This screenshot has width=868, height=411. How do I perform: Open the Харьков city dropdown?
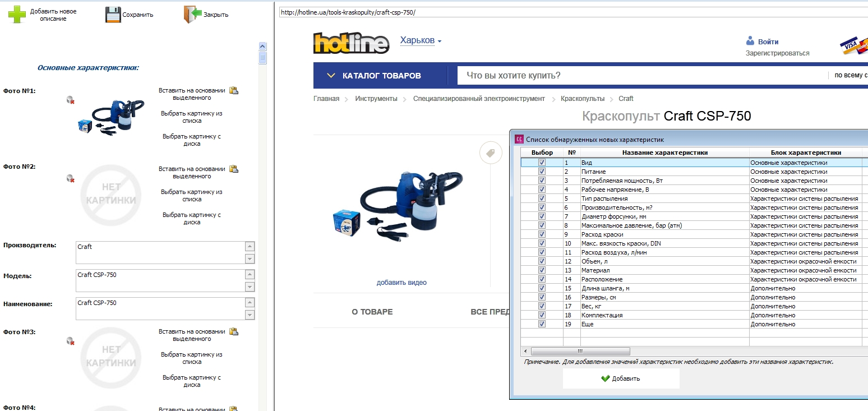click(x=421, y=40)
